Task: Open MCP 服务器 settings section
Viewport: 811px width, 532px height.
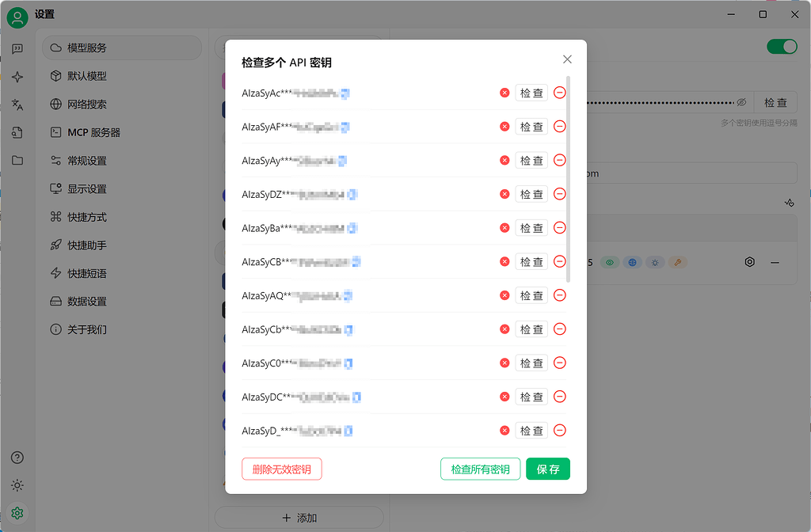Action: pyautogui.click(x=122, y=132)
